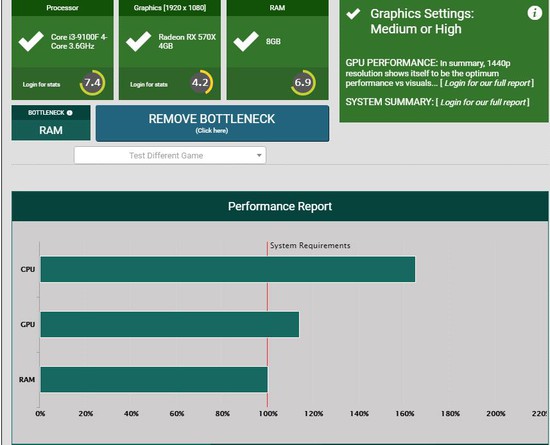Click the RAM bottleneck box

[51, 123]
